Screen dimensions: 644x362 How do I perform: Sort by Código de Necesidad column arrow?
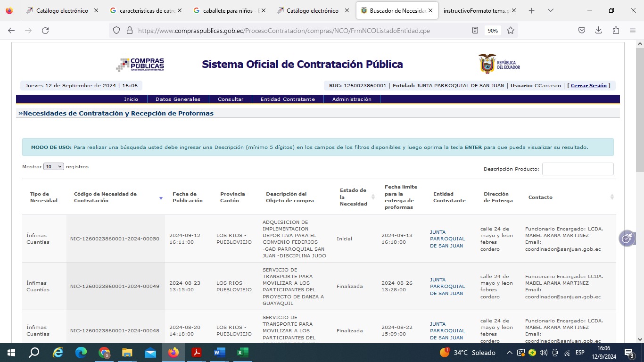(161, 198)
